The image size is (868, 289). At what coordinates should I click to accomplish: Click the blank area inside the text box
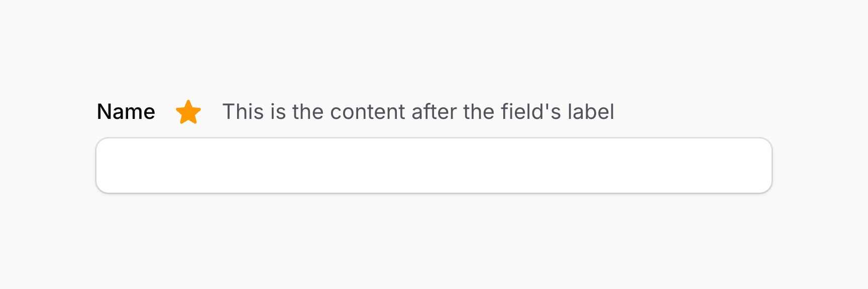[x=433, y=165]
